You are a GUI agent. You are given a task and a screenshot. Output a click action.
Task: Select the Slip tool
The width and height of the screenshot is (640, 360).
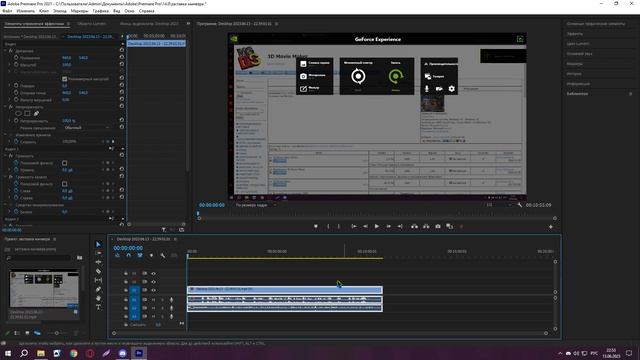(x=98, y=280)
